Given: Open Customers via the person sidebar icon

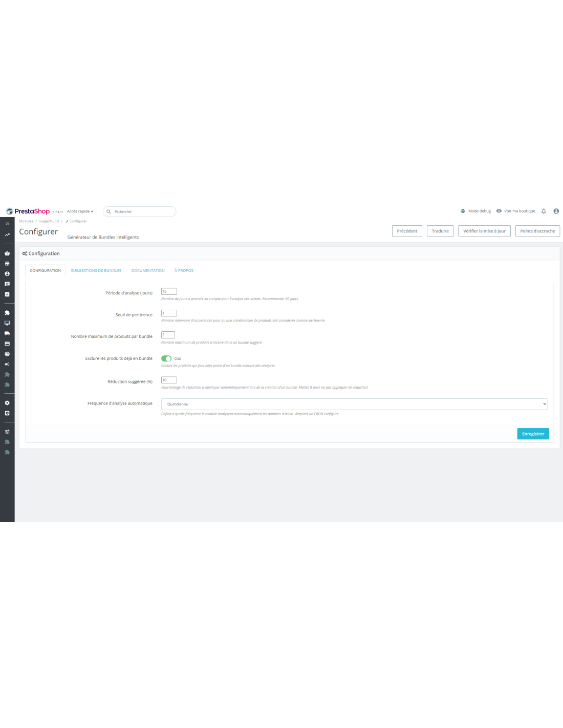Looking at the screenshot, I should 7,274.
